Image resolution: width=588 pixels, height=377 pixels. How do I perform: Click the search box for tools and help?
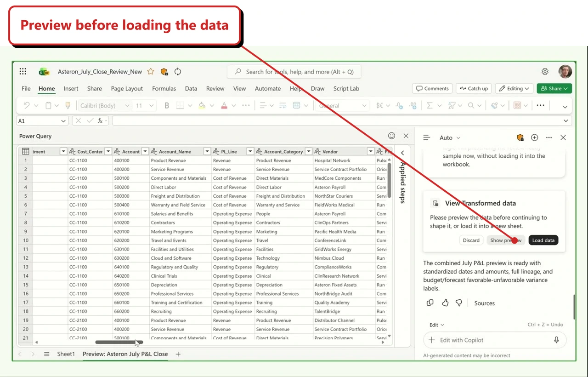(x=294, y=72)
